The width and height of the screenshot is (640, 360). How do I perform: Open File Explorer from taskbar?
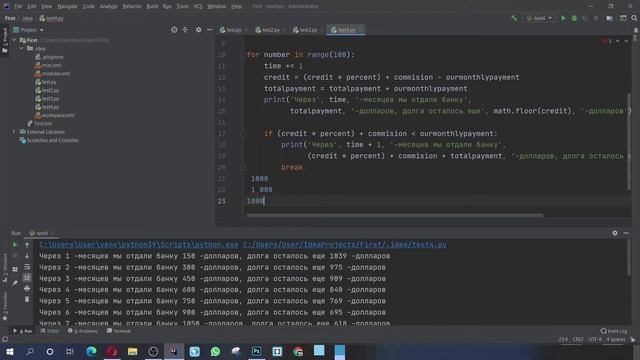(132, 351)
